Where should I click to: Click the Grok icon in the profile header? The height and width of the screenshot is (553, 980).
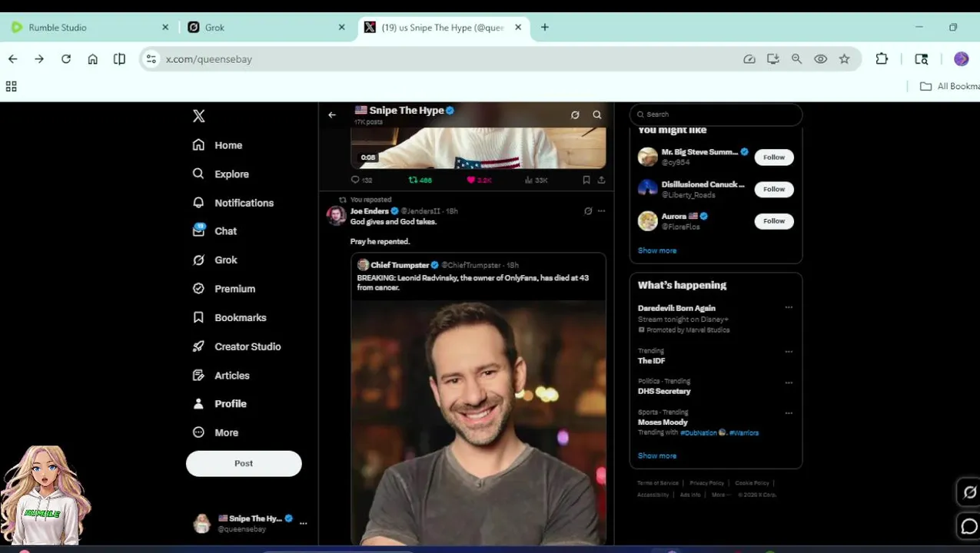tap(575, 115)
